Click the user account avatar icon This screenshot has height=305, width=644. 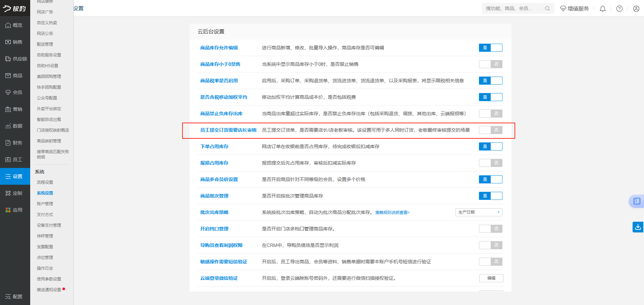[x=636, y=9]
